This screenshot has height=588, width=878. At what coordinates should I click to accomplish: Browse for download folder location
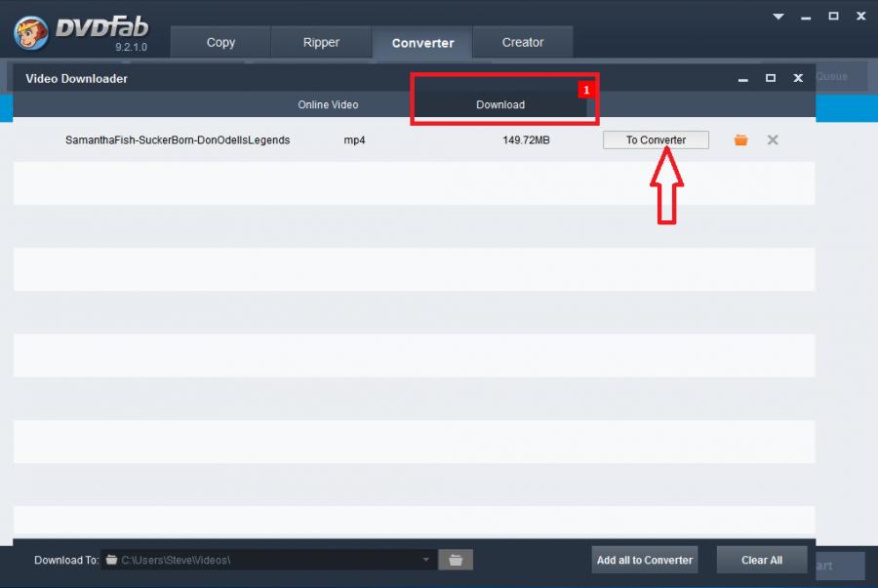pyautogui.click(x=456, y=560)
